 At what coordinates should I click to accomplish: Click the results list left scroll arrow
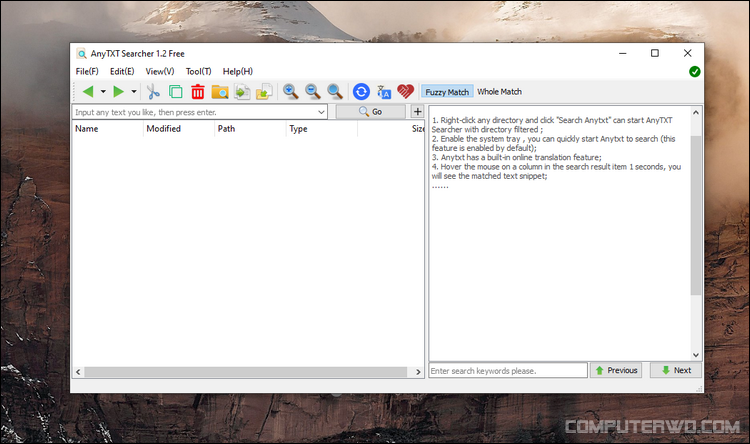78,372
